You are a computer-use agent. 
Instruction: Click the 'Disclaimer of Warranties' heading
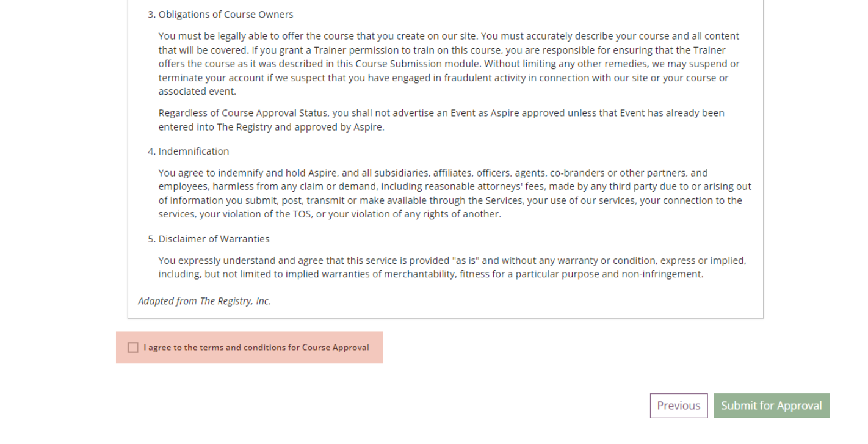click(214, 238)
